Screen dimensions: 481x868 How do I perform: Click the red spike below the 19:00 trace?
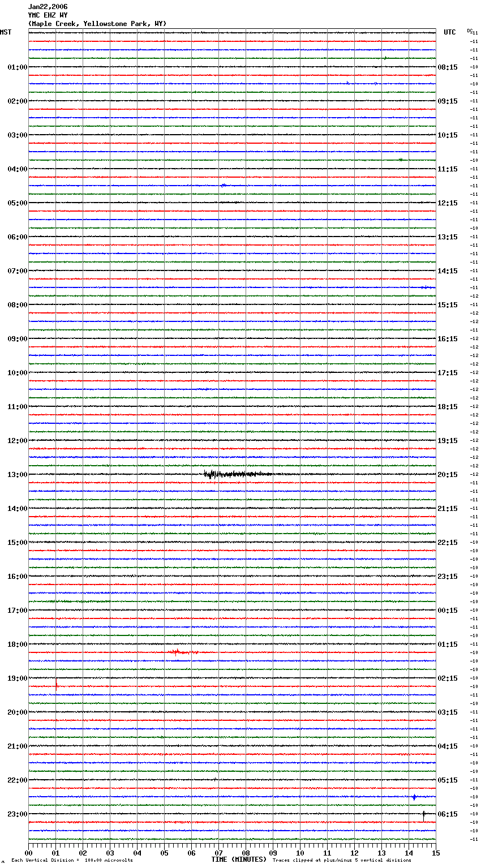pyautogui.click(x=57, y=685)
